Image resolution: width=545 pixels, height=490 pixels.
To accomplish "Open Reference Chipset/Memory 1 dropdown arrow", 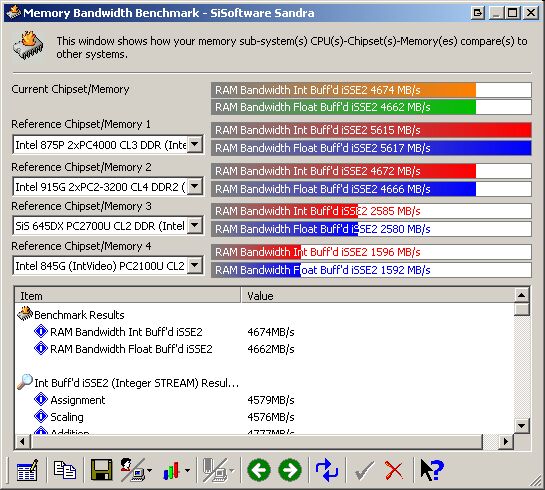I will point(195,144).
